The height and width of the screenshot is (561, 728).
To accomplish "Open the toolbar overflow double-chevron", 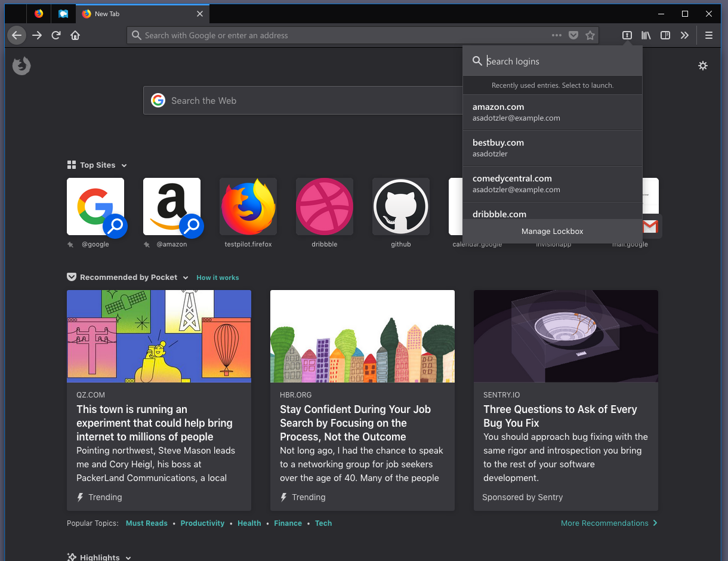I will [x=685, y=35].
